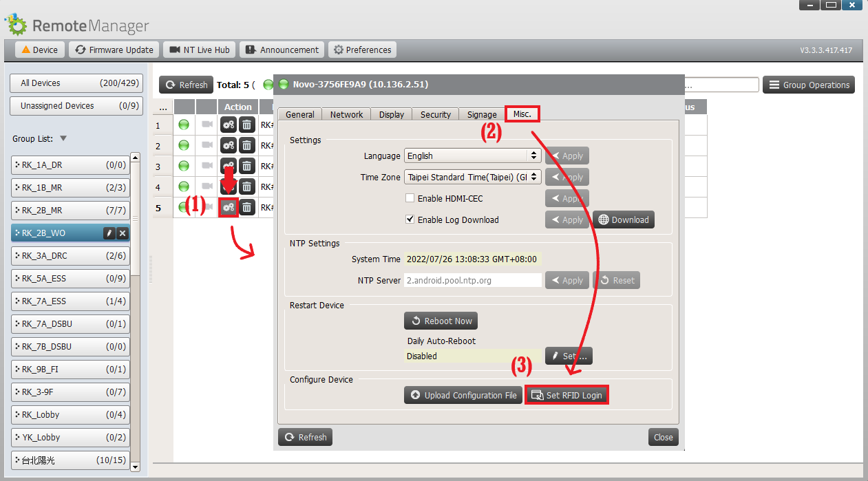This screenshot has height=481, width=868.
Task: Click the NTP Server input field
Action: (x=472, y=279)
